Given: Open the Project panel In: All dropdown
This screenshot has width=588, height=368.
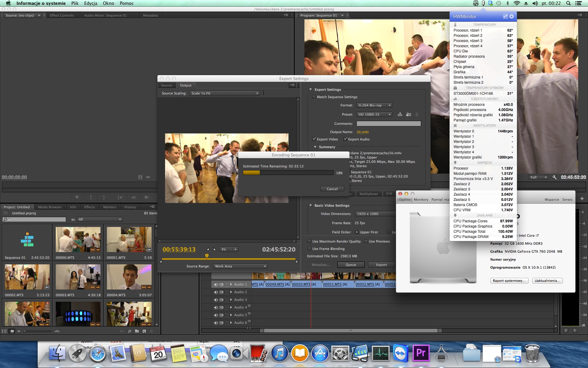Looking at the screenshot, I should (x=100, y=219).
